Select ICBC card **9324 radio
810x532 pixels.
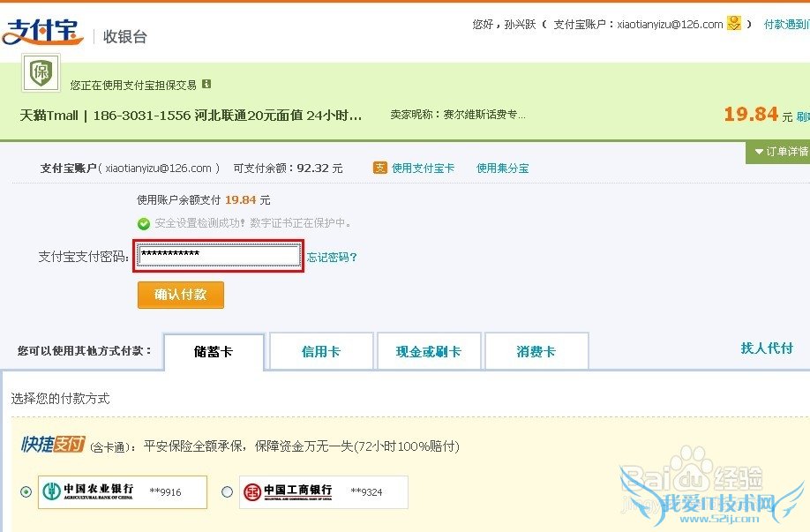click(227, 491)
